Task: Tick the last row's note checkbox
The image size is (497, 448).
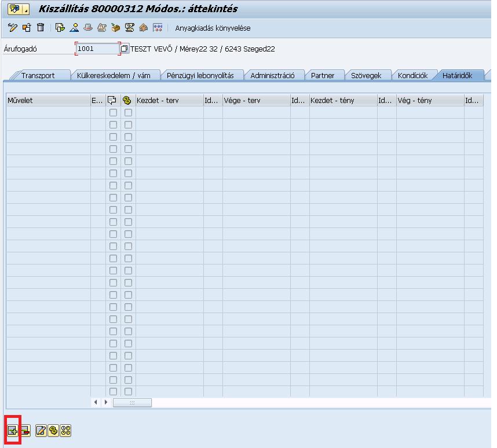Action: tap(113, 392)
